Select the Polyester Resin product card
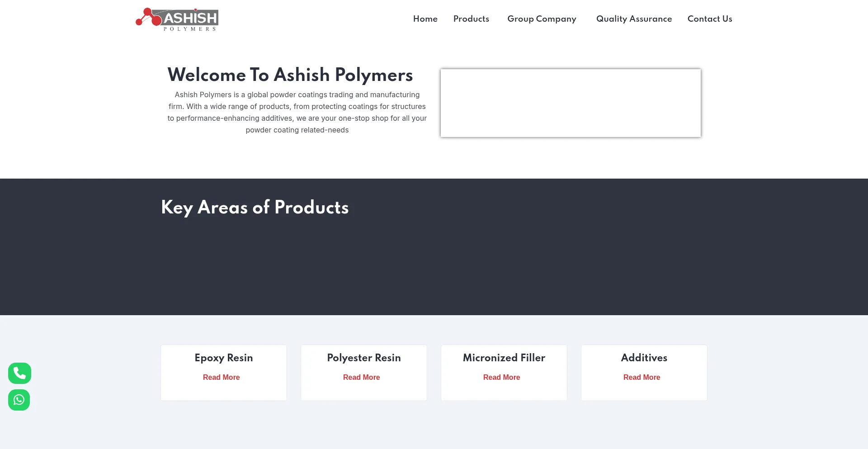The image size is (868, 449). coord(363,372)
